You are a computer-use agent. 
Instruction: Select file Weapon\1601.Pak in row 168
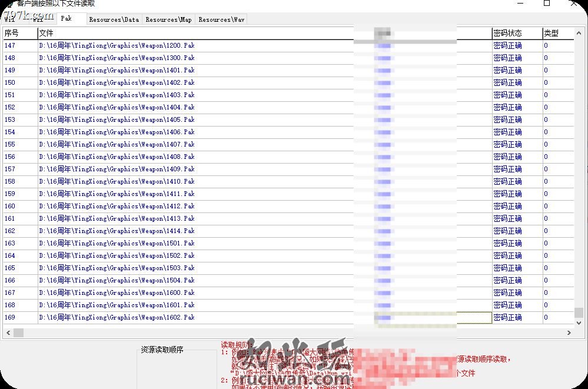point(117,305)
